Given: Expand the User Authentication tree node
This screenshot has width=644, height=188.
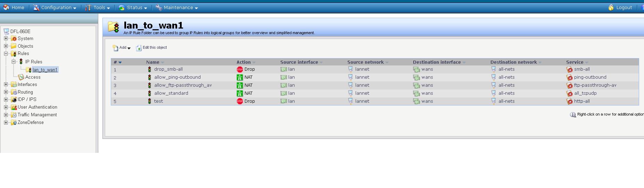Looking at the screenshot, I should coord(6,107).
